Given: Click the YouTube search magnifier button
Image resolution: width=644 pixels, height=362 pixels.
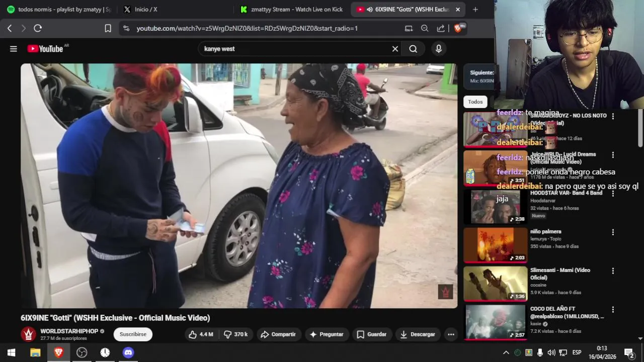Looking at the screenshot, I should 413,49.
